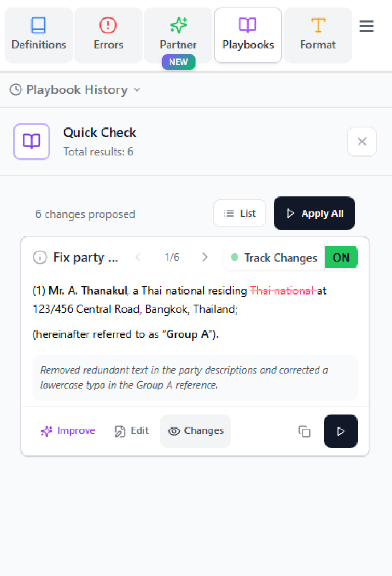Open the hamburger menu icon

tap(367, 26)
